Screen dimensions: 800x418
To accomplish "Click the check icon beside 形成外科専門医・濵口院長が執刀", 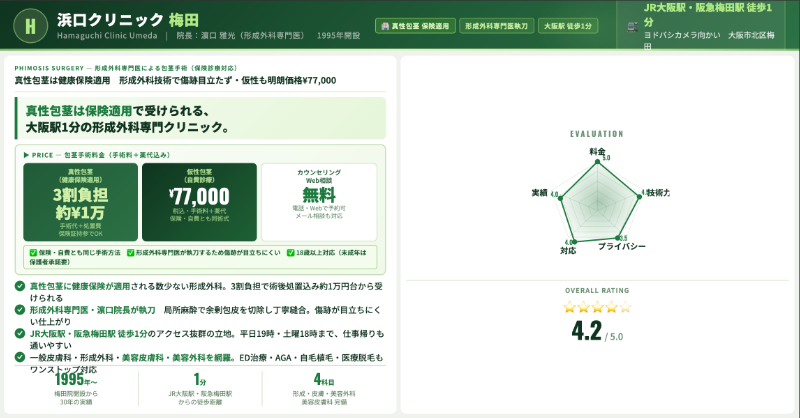I will point(21,310).
